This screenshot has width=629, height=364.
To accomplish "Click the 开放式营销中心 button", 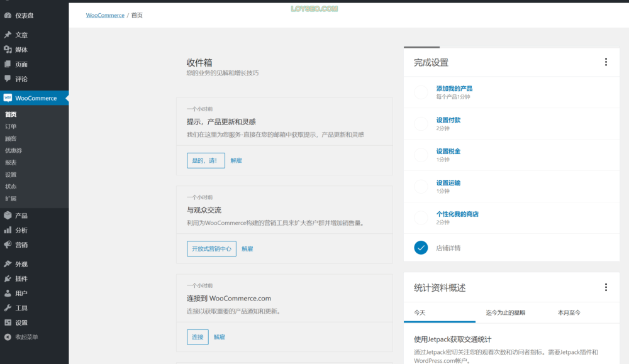I will click(211, 248).
